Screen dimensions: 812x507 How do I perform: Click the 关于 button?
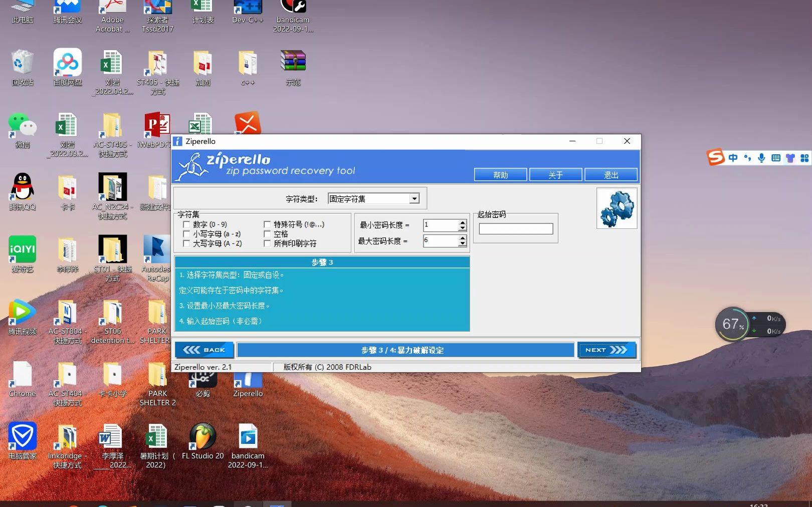point(555,175)
